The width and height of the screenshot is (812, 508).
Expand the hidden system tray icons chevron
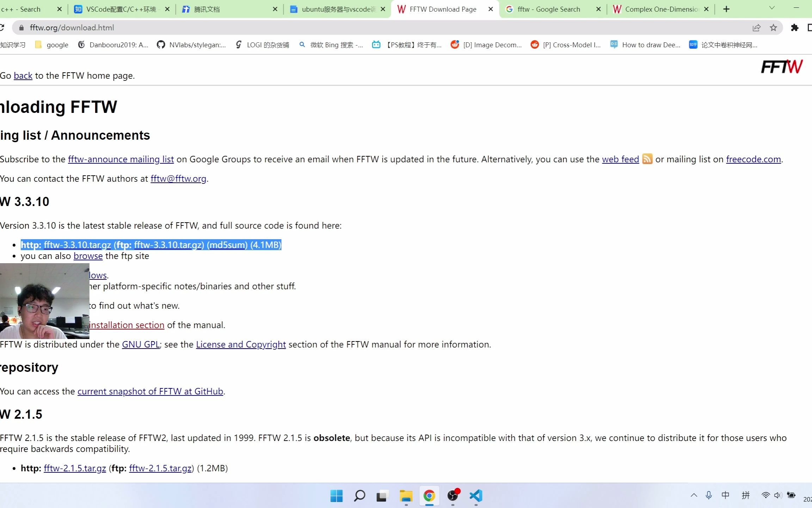[x=694, y=495]
